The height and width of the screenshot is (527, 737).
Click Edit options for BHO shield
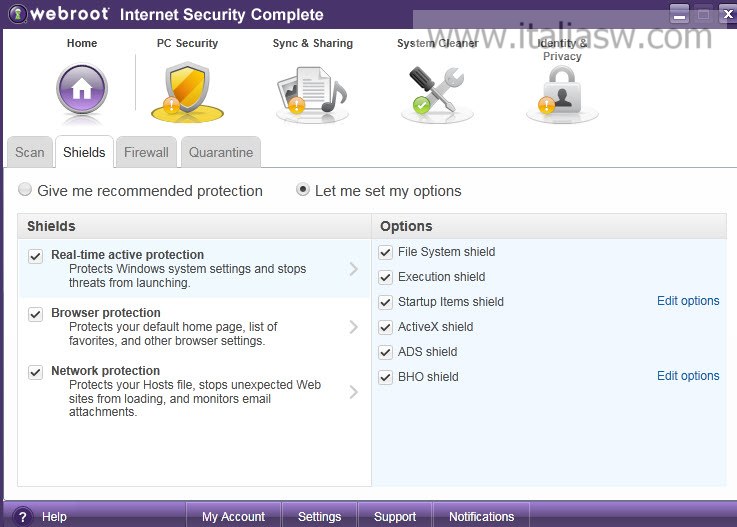688,376
